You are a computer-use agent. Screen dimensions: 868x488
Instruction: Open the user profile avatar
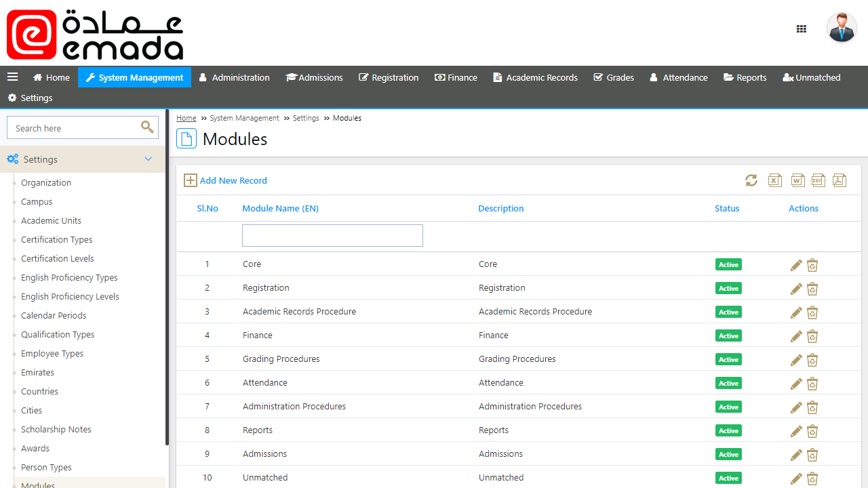(x=842, y=28)
